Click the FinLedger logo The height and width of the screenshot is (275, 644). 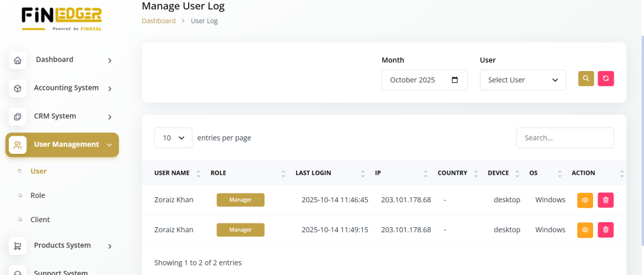pyautogui.click(x=61, y=18)
